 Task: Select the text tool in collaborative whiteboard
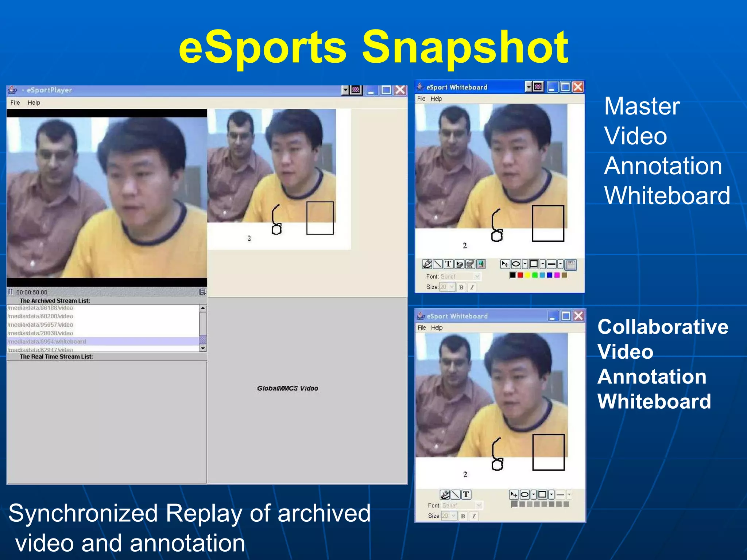click(466, 495)
